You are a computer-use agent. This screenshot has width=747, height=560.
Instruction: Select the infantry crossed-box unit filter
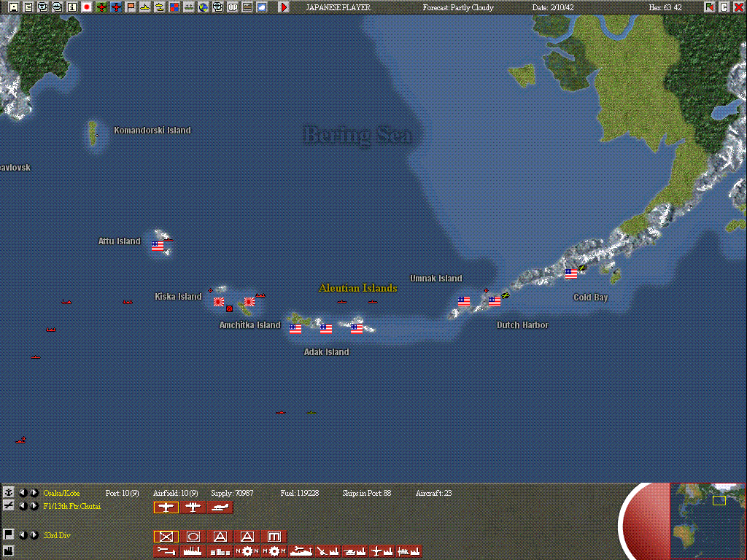[166, 537]
